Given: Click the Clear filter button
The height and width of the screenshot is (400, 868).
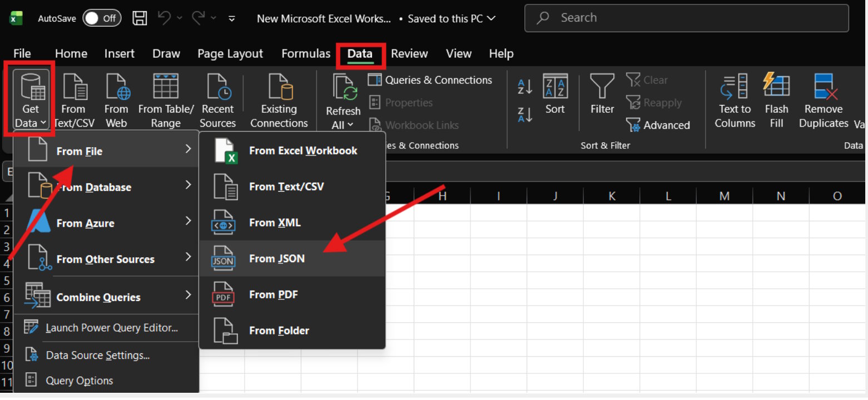Looking at the screenshot, I should tap(647, 80).
